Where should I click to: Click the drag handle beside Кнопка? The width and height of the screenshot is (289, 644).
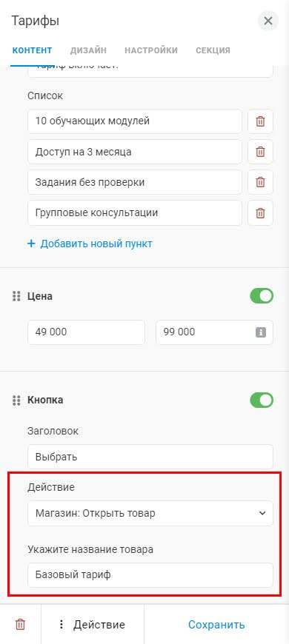(16, 400)
